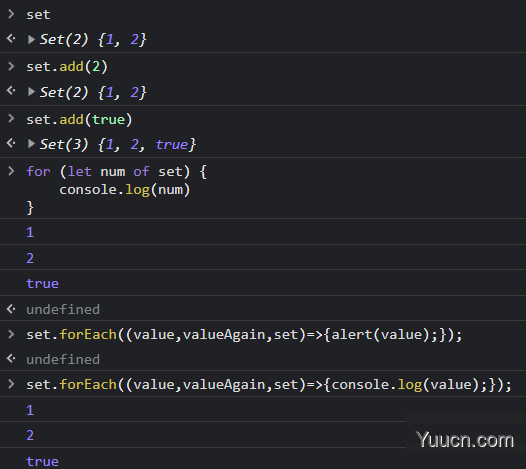The height and width of the screenshot is (469, 526).
Task: Click the command set.add(2)
Action: [x=67, y=66]
